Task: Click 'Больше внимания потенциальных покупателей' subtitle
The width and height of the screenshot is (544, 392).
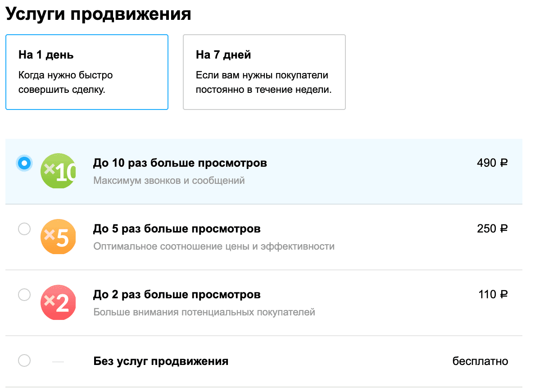Action: 204,312
